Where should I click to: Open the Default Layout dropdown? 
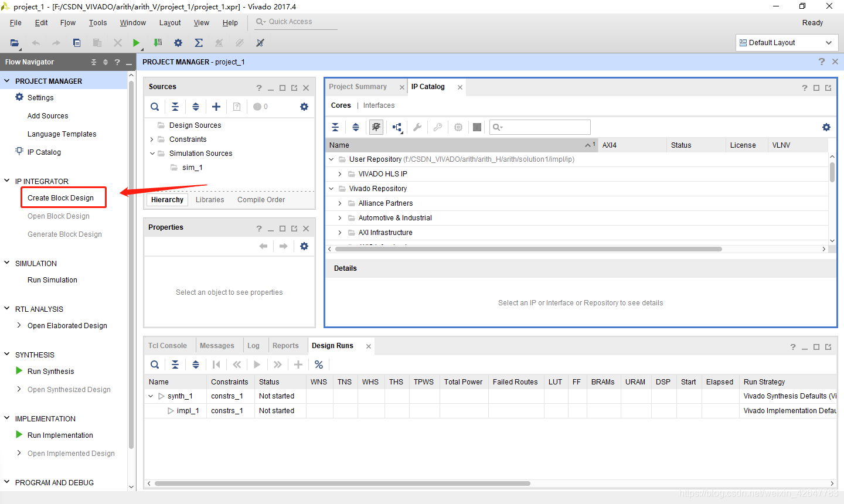coord(787,43)
